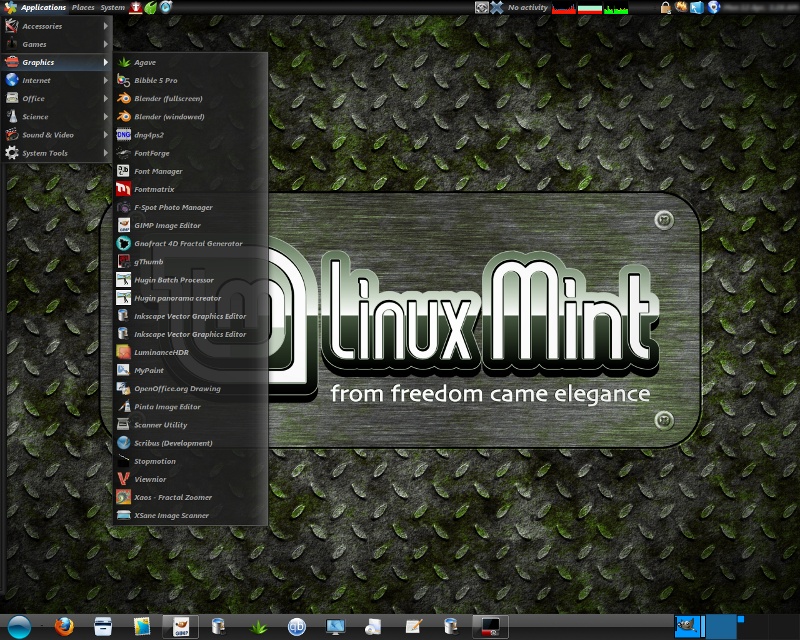Launch gThumb image viewer
The height and width of the screenshot is (640, 800).
point(190,262)
